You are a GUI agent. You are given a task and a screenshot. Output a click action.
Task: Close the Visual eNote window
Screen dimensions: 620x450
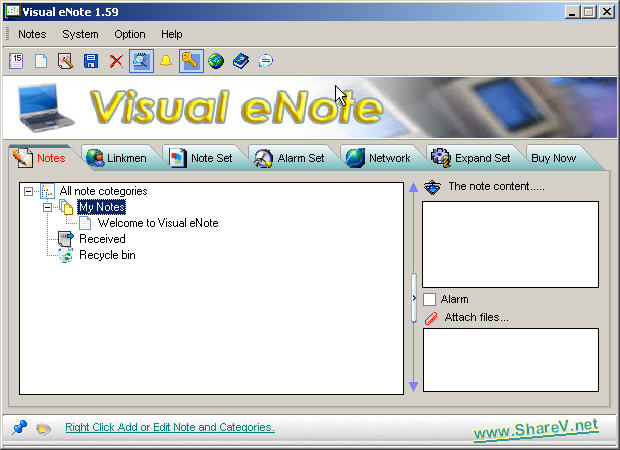pos(607,12)
